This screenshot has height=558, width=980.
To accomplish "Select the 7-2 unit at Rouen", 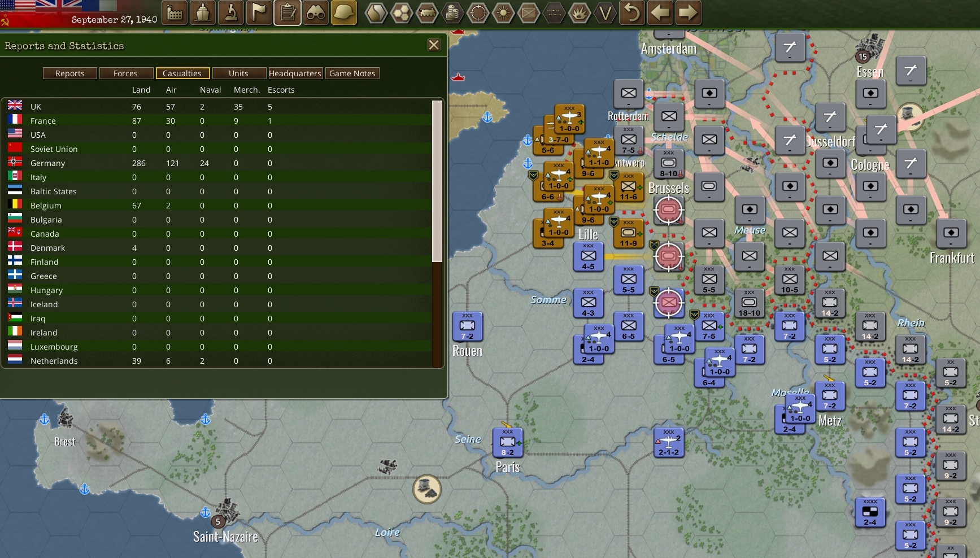I will pos(468,328).
